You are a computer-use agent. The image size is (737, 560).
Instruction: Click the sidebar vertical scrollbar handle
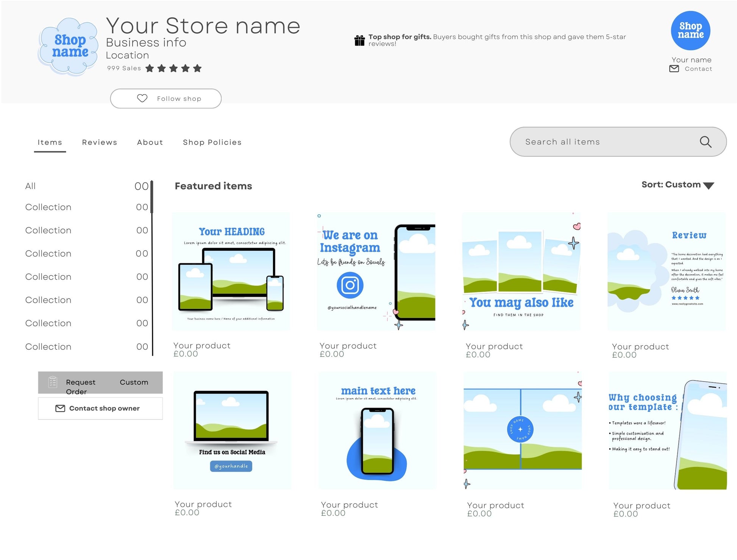pos(152,197)
